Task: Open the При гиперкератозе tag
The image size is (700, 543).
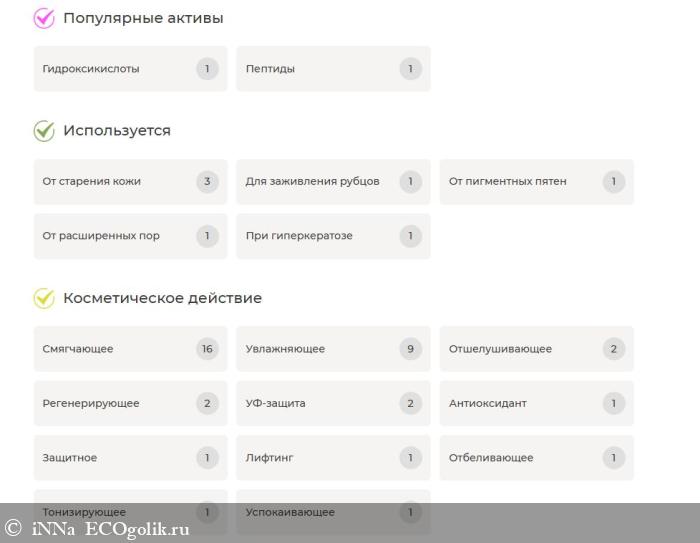Action: (x=333, y=236)
